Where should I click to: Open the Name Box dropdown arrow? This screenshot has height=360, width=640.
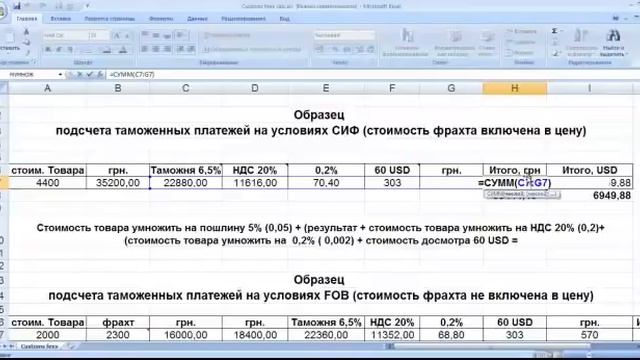60,75
